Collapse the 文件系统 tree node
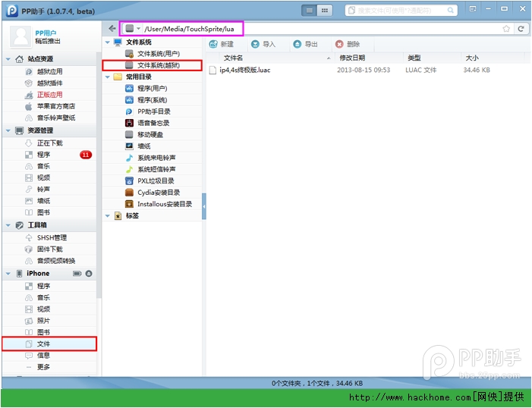 (x=108, y=42)
